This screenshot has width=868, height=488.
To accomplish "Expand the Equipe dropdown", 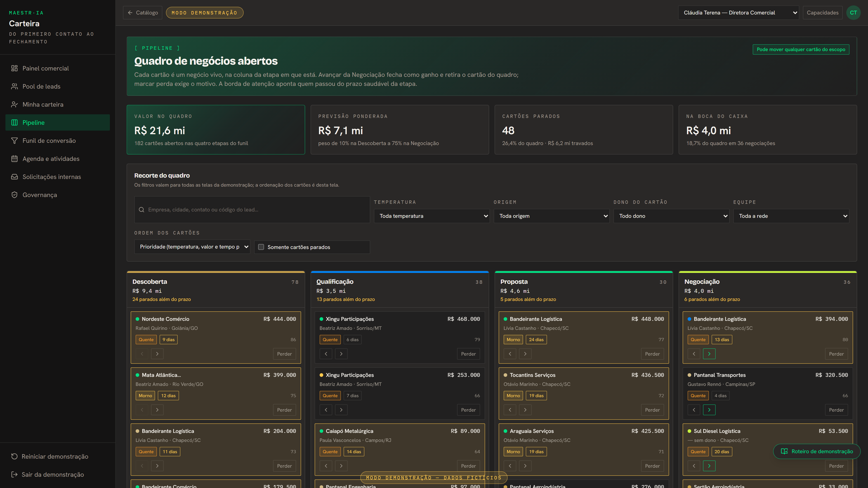I will coord(791,216).
